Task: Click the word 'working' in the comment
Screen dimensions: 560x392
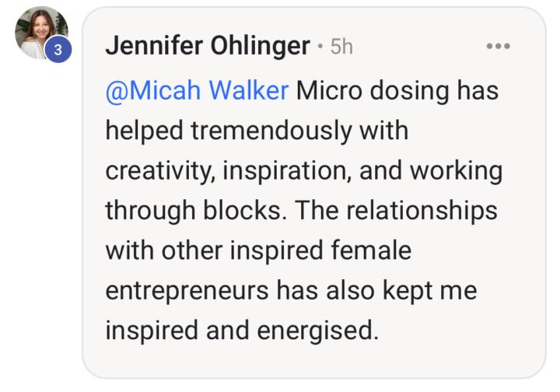Action: click(x=456, y=171)
